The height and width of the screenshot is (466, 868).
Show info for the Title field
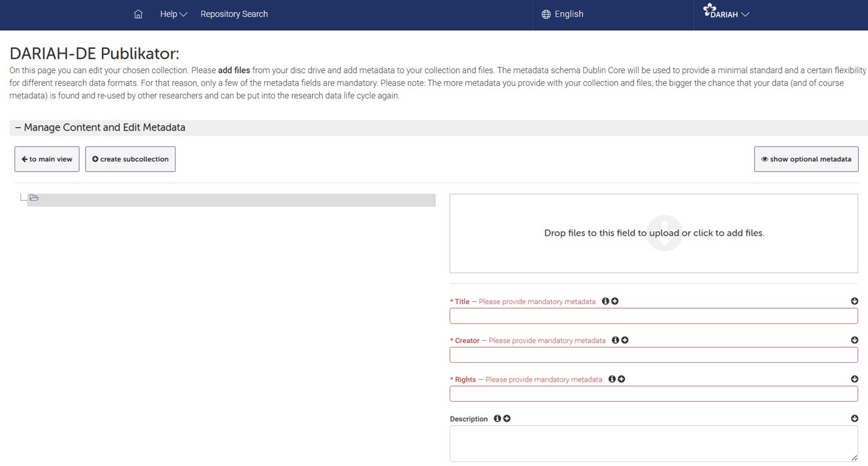(605, 301)
